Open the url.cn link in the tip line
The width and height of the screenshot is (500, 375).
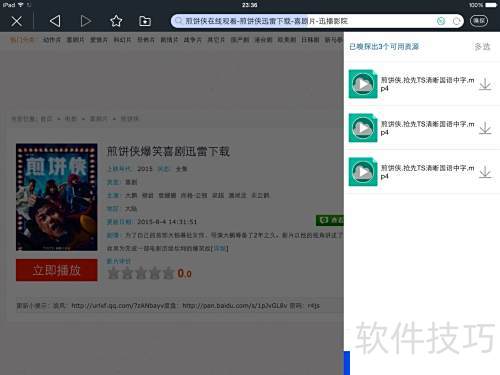(119, 306)
